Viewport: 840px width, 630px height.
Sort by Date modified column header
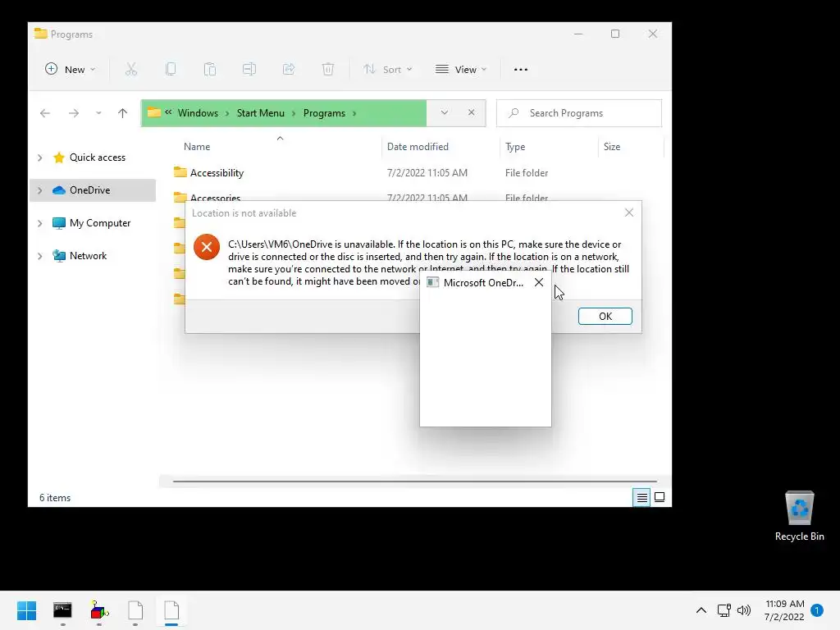[418, 147]
